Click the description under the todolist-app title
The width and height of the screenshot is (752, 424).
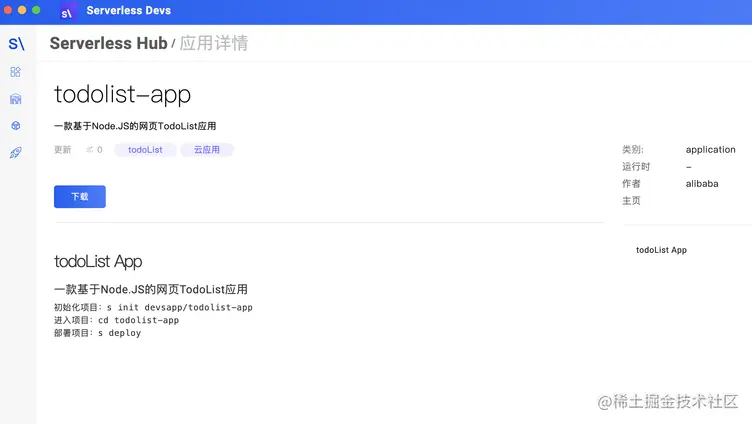point(135,126)
